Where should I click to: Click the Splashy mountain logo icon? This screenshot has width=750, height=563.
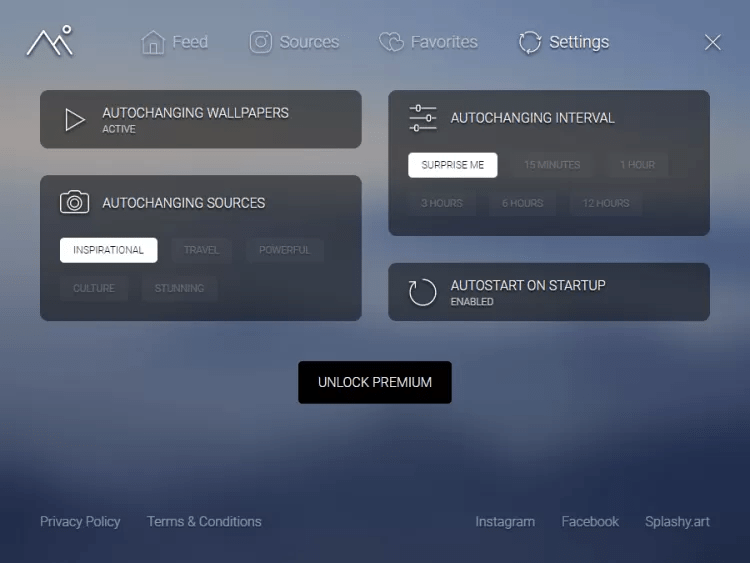(x=49, y=41)
